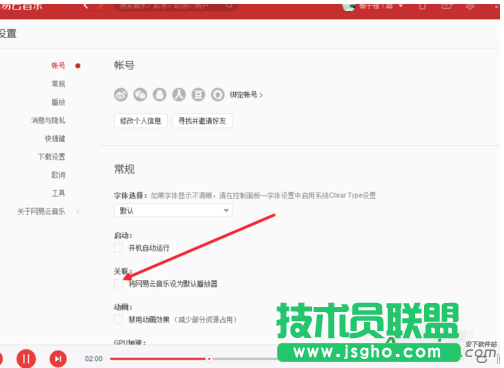504x368 pixels.
Task: Click the 启动 label
Action: tap(123, 235)
